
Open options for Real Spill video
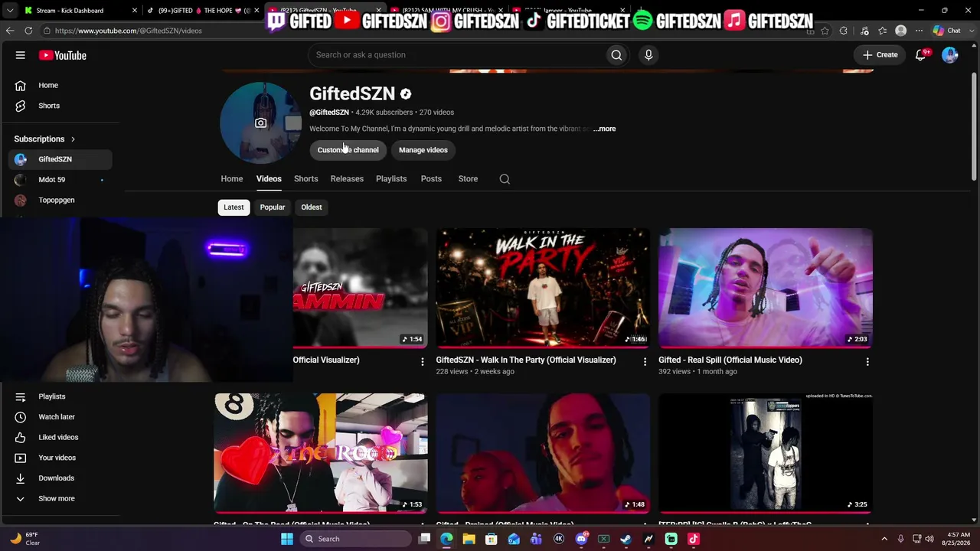click(x=867, y=361)
